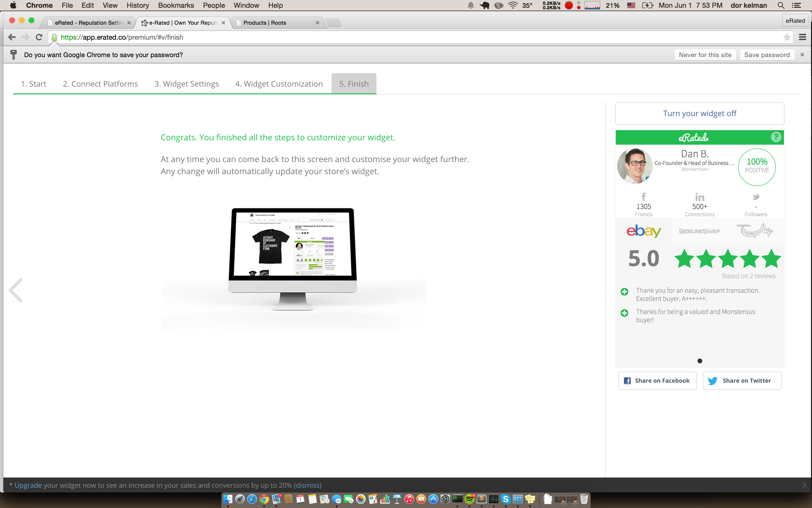Reload the page

[39, 37]
